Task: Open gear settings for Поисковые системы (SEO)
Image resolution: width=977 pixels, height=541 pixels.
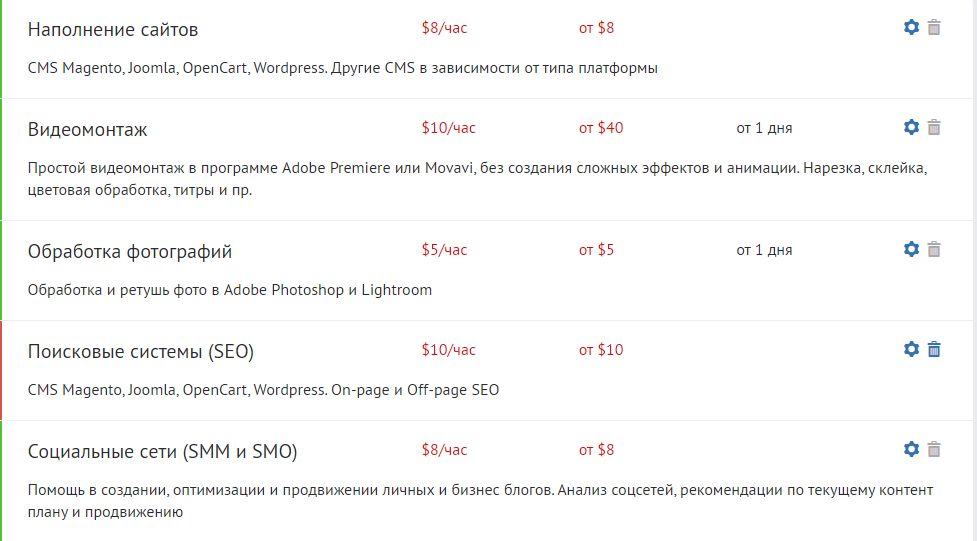Action: [911, 349]
